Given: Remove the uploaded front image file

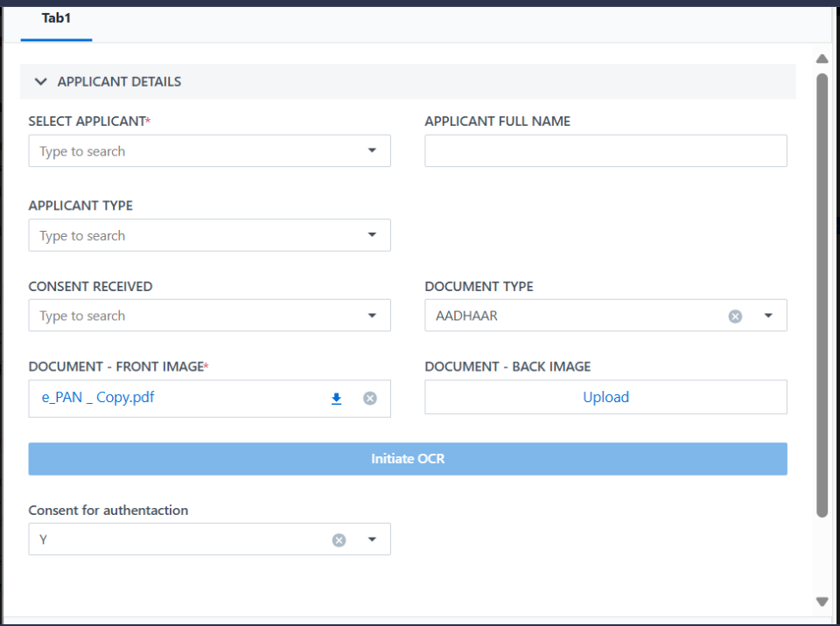Looking at the screenshot, I should point(370,399).
